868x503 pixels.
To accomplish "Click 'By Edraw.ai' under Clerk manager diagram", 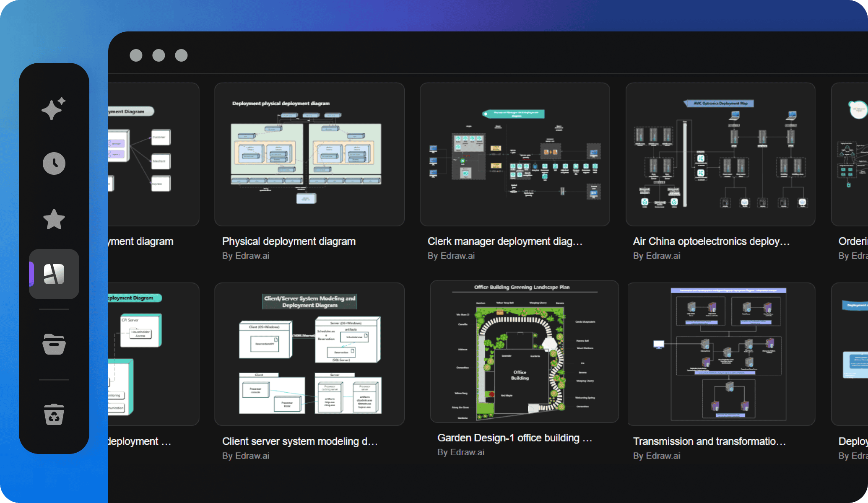I will [x=451, y=256].
